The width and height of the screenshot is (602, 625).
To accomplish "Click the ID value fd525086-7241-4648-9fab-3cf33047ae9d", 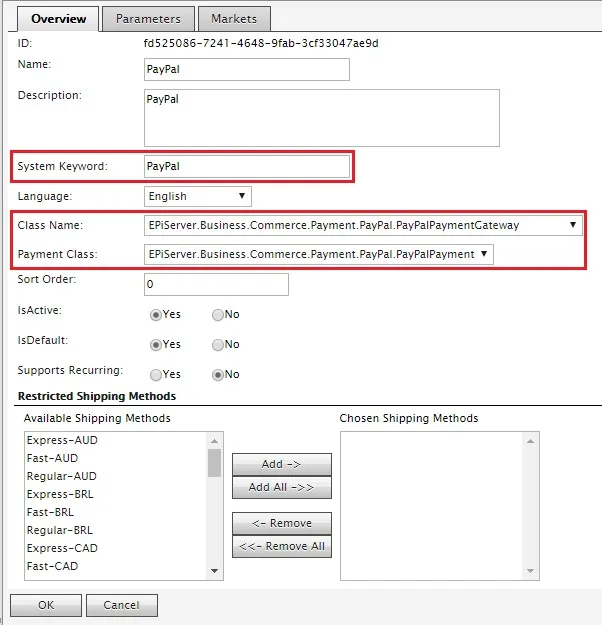I will point(261,43).
